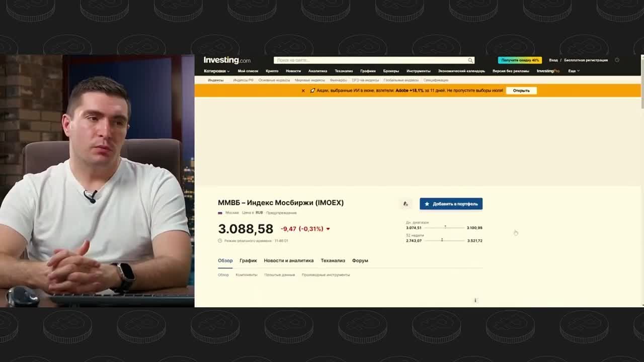Screen dimensions: 644x362
Task: Click the Вход link
Action: coord(553,60)
